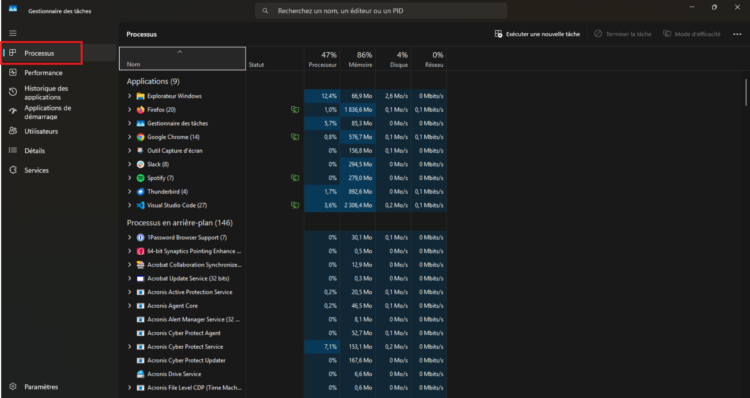Viewport: 750px width, 398px height.
Task: Expand the Acronis Cyber Protect Service row
Action: (x=129, y=347)
